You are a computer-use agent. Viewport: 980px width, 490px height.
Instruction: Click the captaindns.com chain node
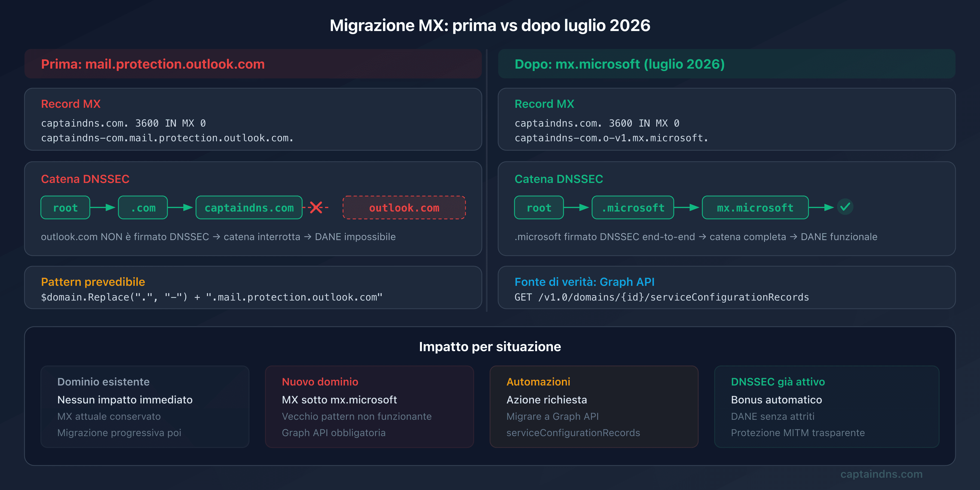tap(249, 207)
